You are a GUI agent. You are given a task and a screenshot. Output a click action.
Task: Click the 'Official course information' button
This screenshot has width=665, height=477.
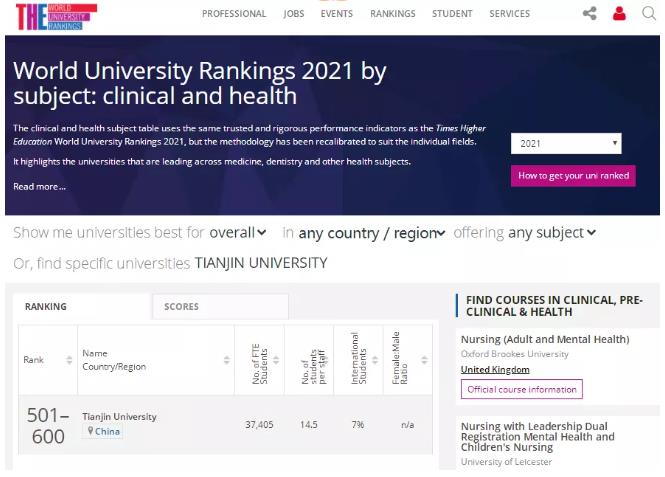pos(522,389)
